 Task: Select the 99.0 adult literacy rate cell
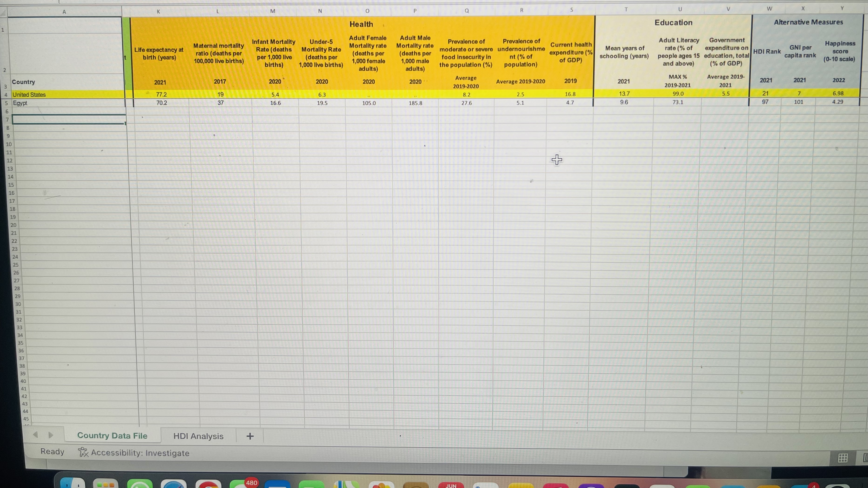[678, 94]
